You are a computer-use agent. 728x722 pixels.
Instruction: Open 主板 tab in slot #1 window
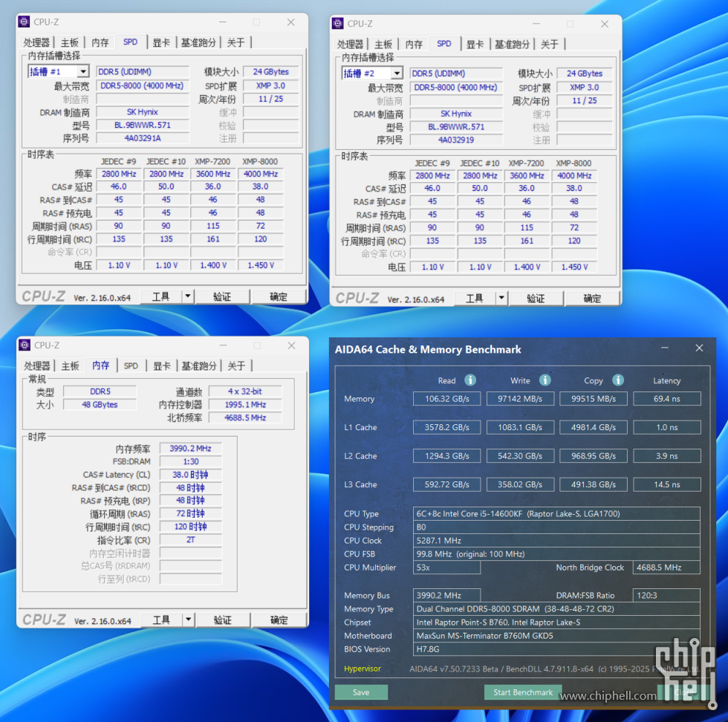coord(70,43)
